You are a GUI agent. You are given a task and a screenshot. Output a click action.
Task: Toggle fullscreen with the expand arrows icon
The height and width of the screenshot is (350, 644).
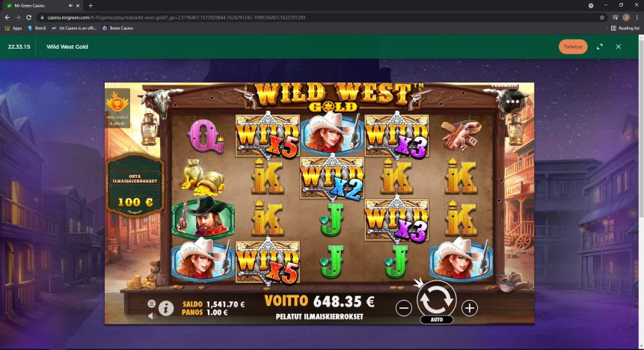(600, 47)
